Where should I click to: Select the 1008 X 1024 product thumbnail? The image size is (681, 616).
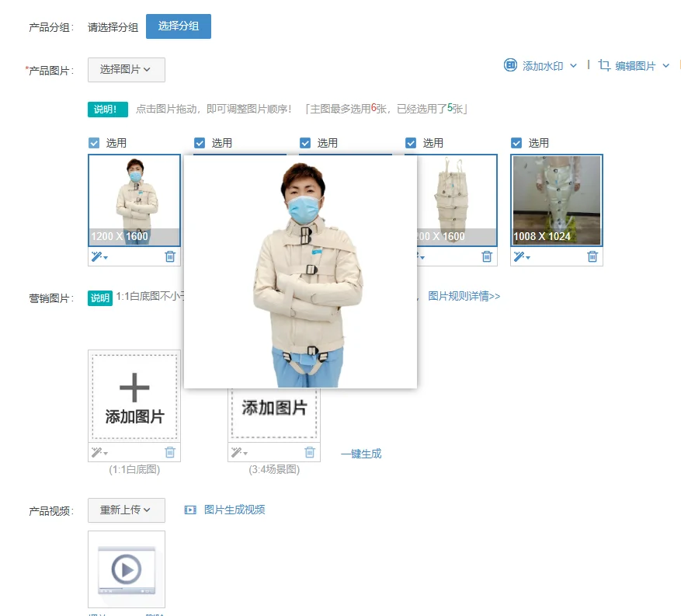point(557,200)
